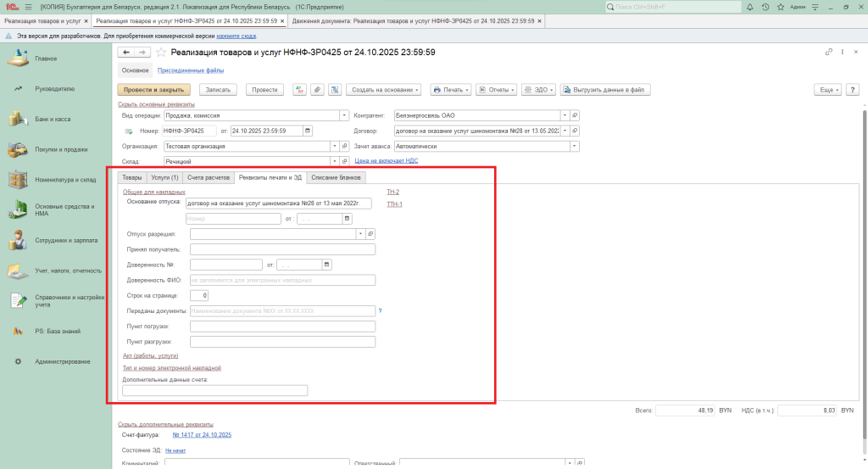The height and width of the screenshot is (469, 868).
Task: Open the notifications bell icon
Action: click(752, 6)
